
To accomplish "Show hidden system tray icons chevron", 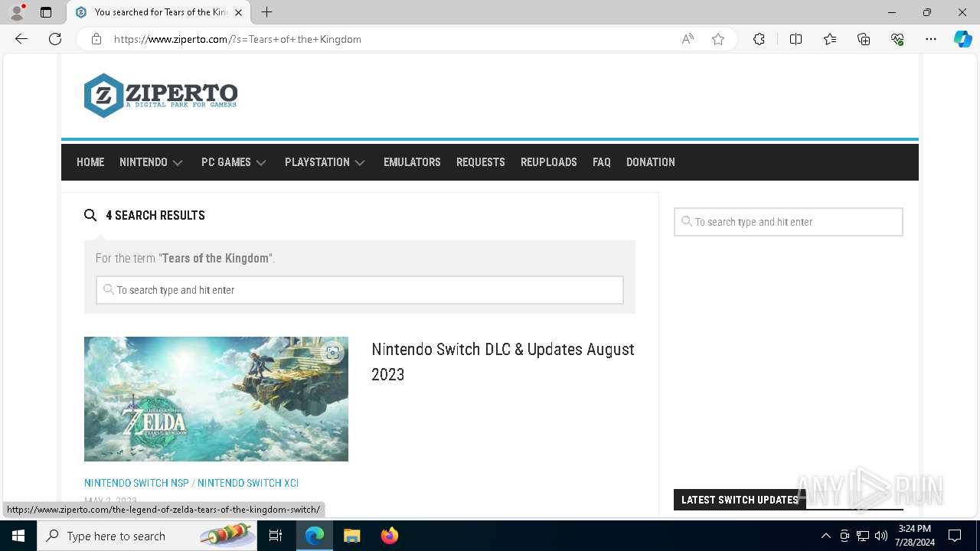I will tap(825, 536).
